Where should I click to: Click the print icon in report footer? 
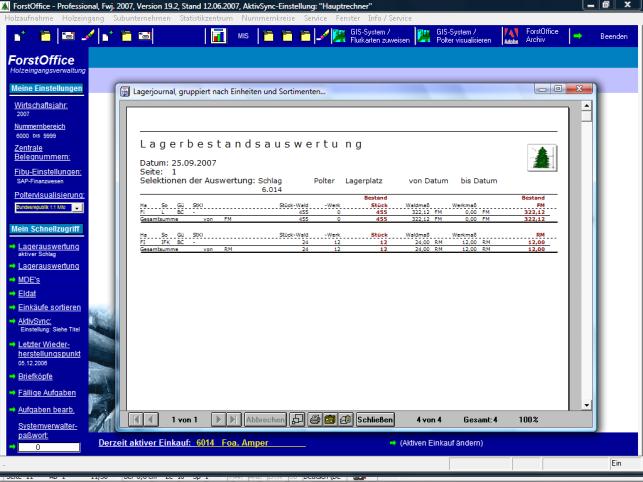pos(315,419)
